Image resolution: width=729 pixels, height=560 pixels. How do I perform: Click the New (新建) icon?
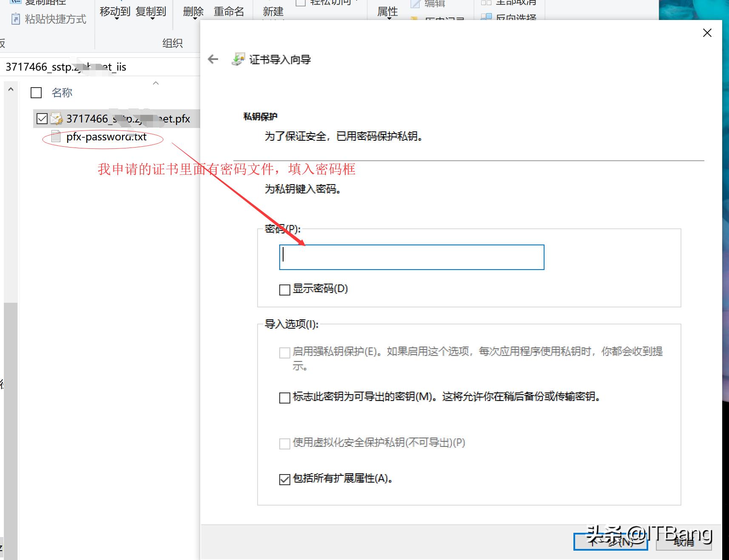[x=273, y=11]
